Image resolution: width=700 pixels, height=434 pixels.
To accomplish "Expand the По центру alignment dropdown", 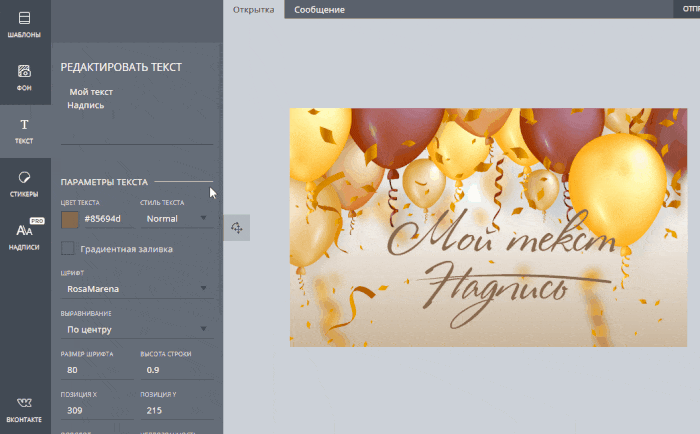I will (x=137, y=330).
